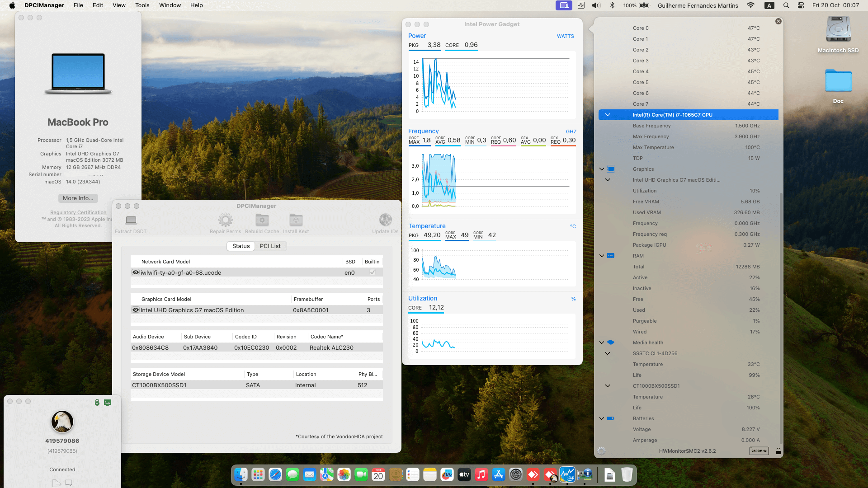Toggle eye icon for iwlwifi network card
The image size is (868, 488).
pyautogui.click(x=135, y=272)
